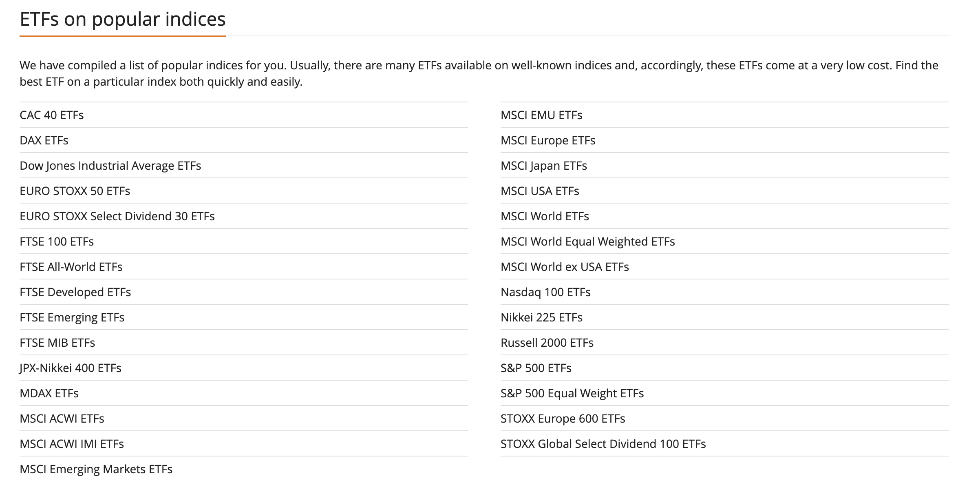Open JPX-Nikkei 400 ETFs
Viewport: 980px width, 483px height.
(71, 368)
